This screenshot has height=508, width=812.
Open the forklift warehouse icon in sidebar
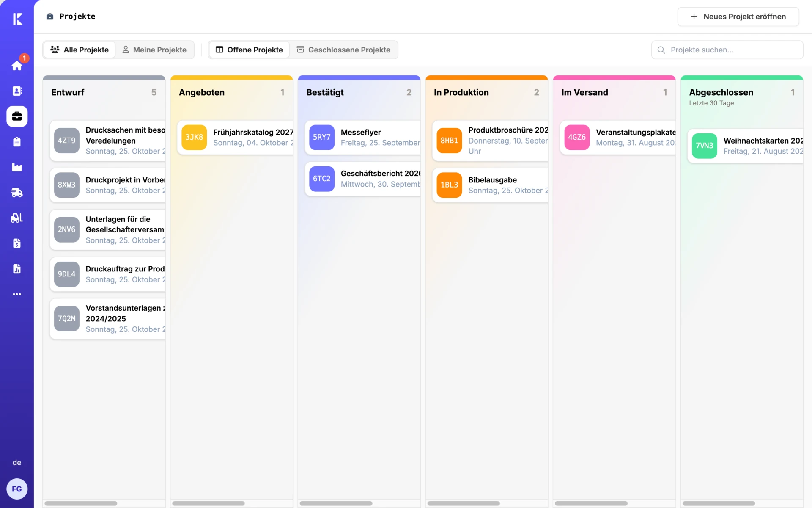pyautogui.click(x=17, y=218)
